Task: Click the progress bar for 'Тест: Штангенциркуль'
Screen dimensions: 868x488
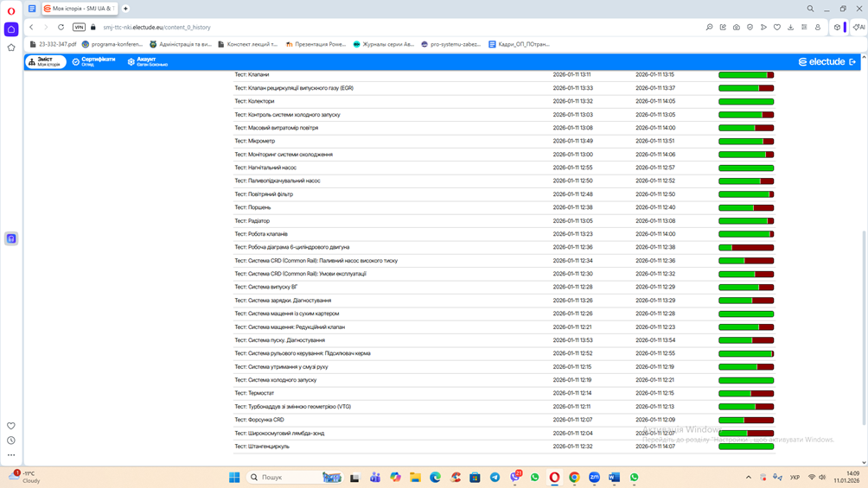Action: 746,447
